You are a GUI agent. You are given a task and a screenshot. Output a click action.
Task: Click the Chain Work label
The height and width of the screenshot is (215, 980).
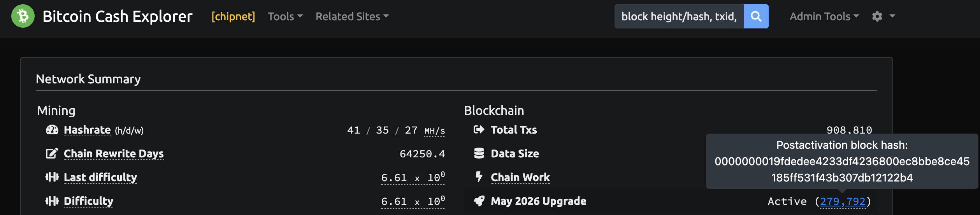point(520,177)
